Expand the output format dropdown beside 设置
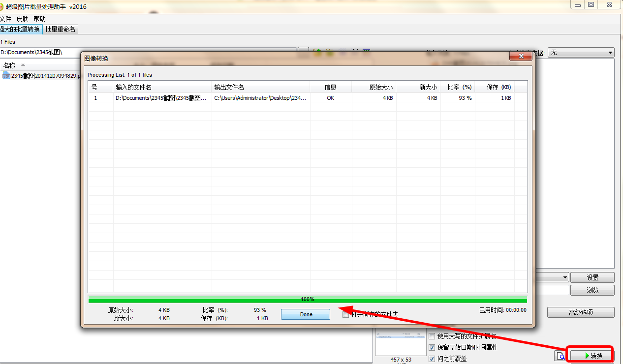The width and height of the screenshot is (623, 364). click(565, 277)
